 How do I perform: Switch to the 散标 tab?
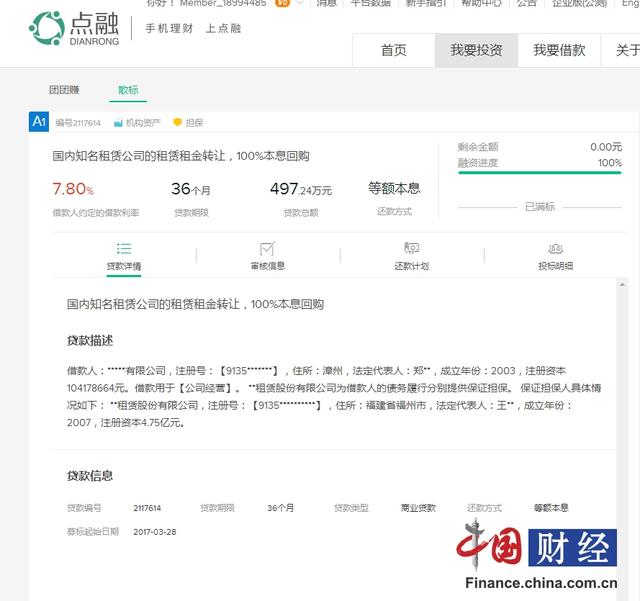coord(128,90)
